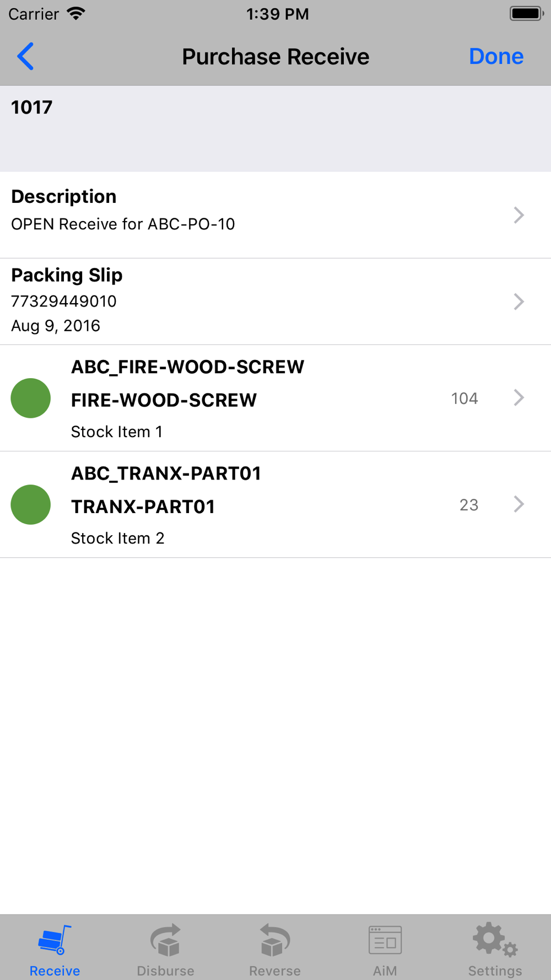Tap the back arrow icon

(25, 56)
